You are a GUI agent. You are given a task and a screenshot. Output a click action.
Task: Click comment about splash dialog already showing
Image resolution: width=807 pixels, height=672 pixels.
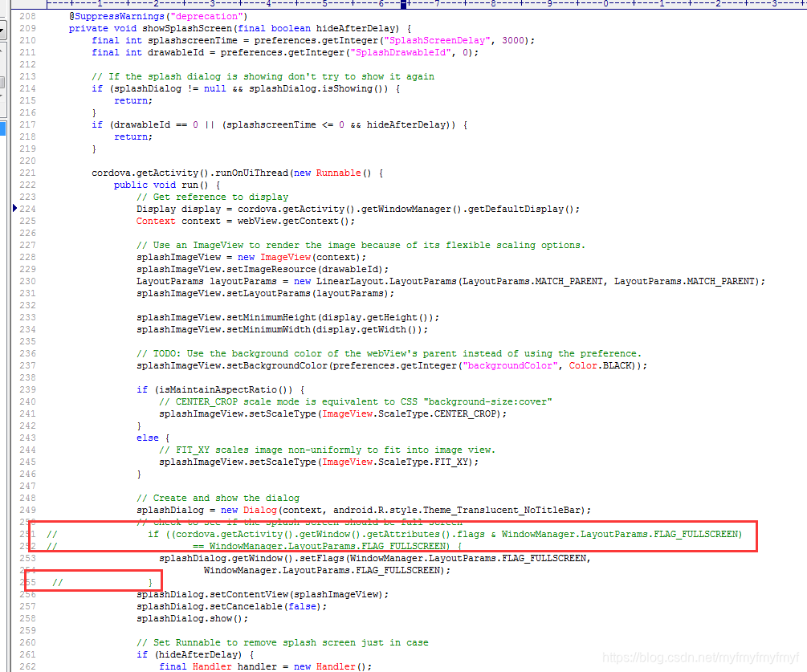263,76
